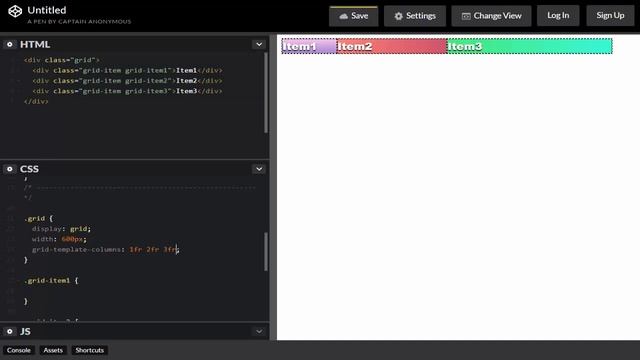Expand the CSS panel dropdown chevron
Viewport: 640px width, 360px height.
(259, 169)
